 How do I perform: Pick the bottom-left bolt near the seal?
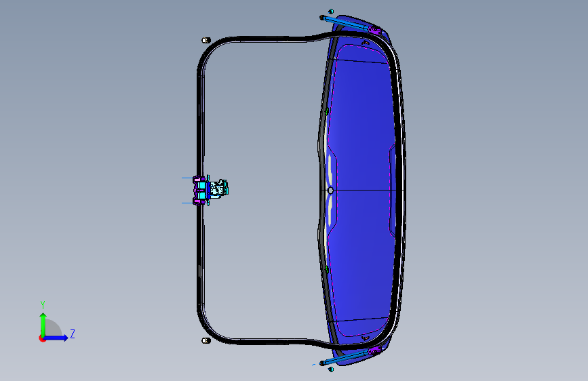point(206,340)
